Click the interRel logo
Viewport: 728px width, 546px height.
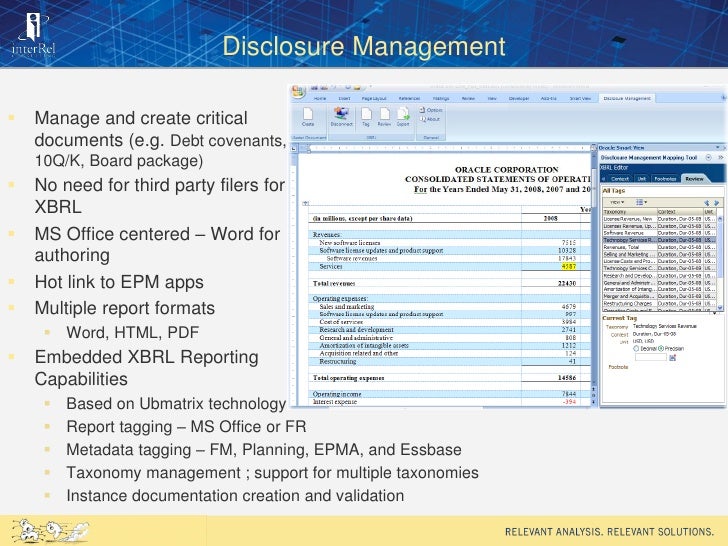pyautogui.click(x=33, y=34)
